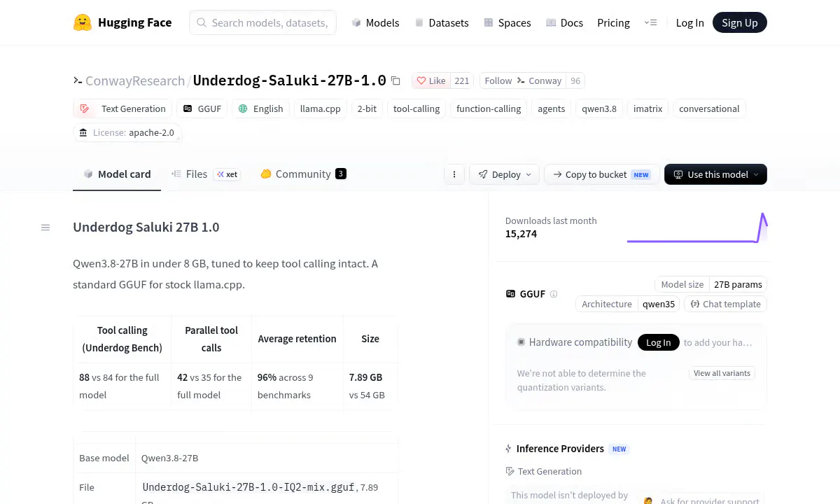Open Spaces in the top navigation

coord(507,22)
